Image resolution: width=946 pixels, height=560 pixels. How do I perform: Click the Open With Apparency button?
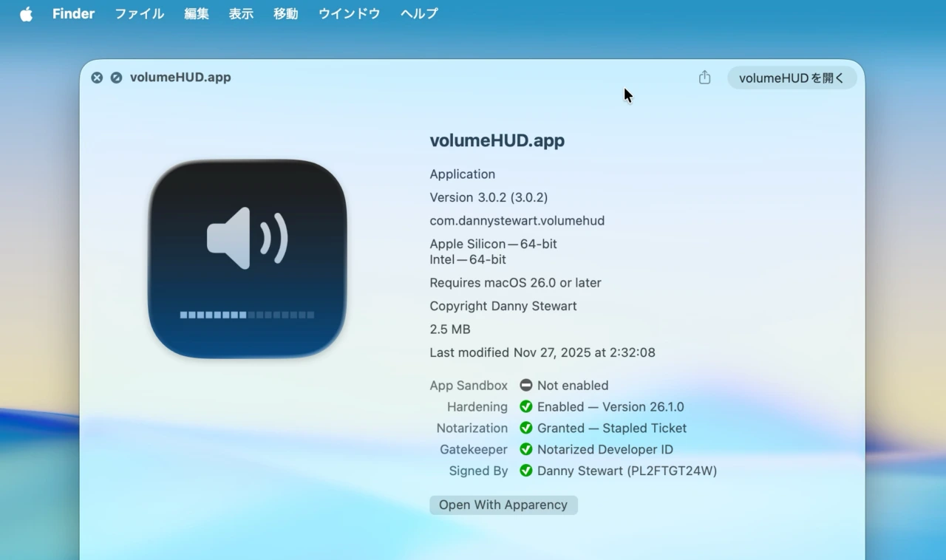click(503, 505)
